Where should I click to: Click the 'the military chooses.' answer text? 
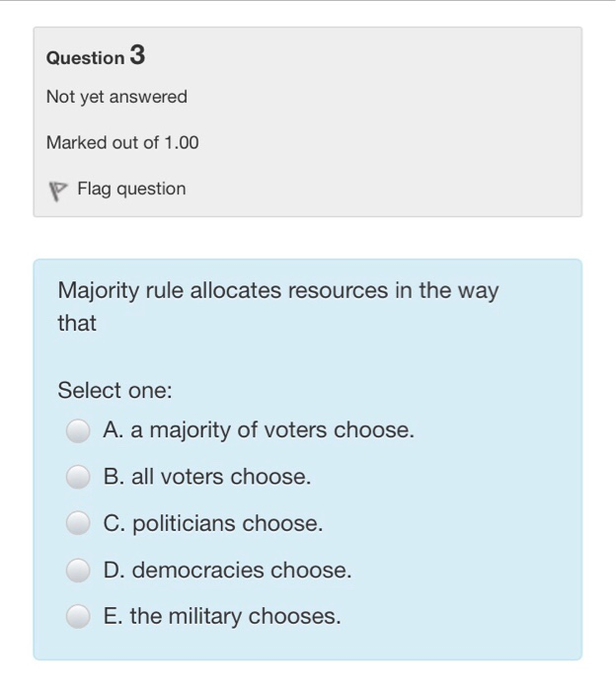coord(235,616)
